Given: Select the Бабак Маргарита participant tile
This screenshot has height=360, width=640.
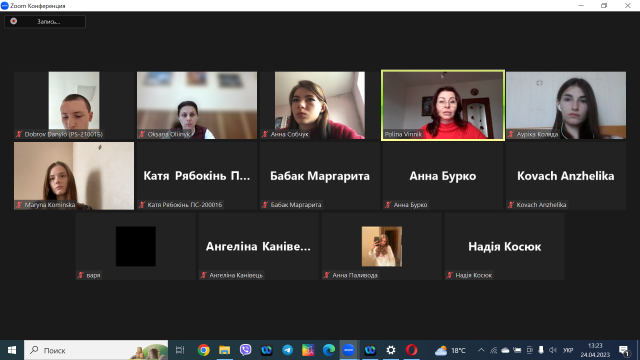Looking at the screenshot, I should 320,176.
